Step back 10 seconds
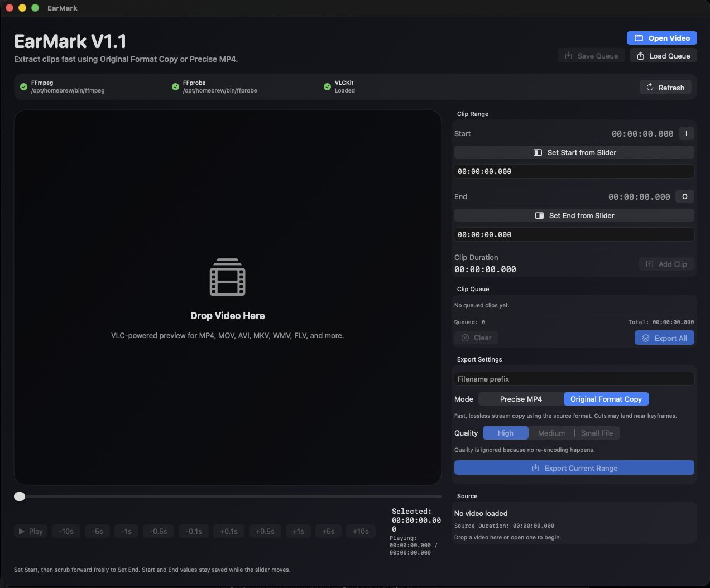Viewport: 710px width, 588px height. pos(66,531)
